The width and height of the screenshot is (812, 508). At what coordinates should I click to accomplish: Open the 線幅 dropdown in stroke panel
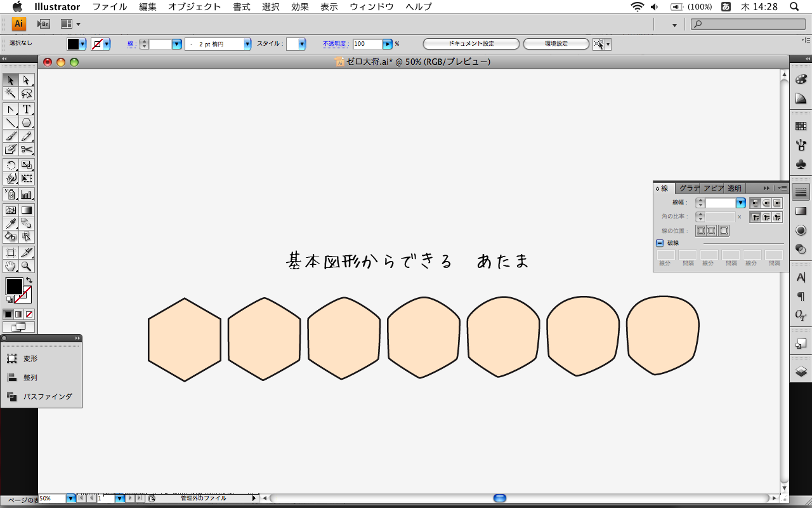coord(740,203)
